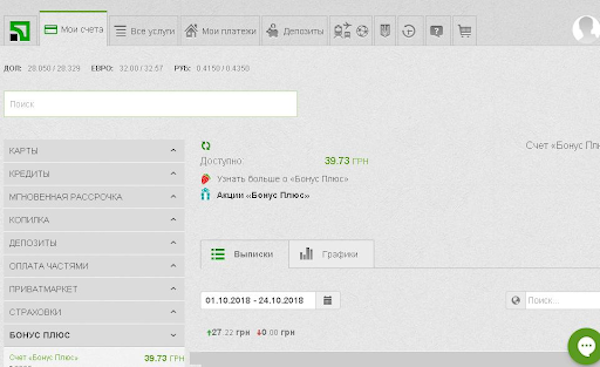Click the main Поиск search field
The width and height of the screenshot is (600, 367).
[150, 104]
